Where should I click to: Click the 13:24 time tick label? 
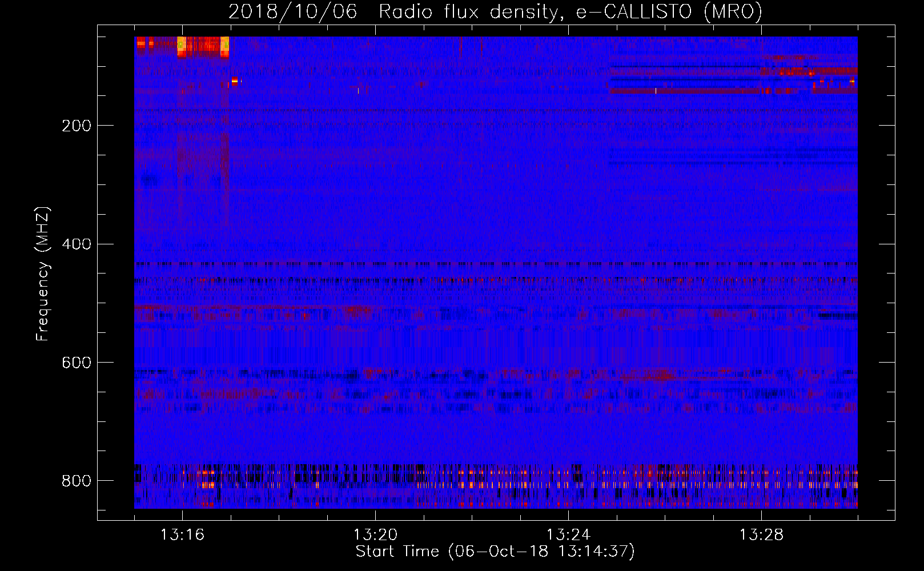[568, 535]
